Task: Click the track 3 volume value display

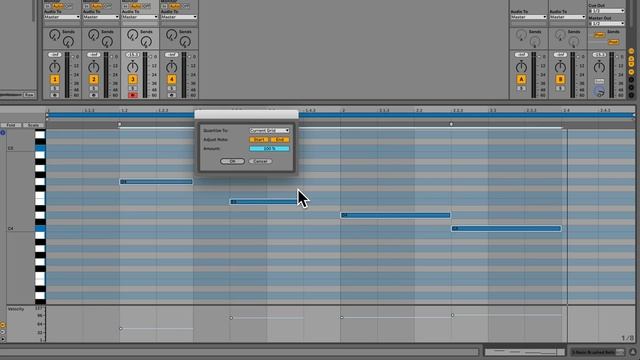Action: 133,55
